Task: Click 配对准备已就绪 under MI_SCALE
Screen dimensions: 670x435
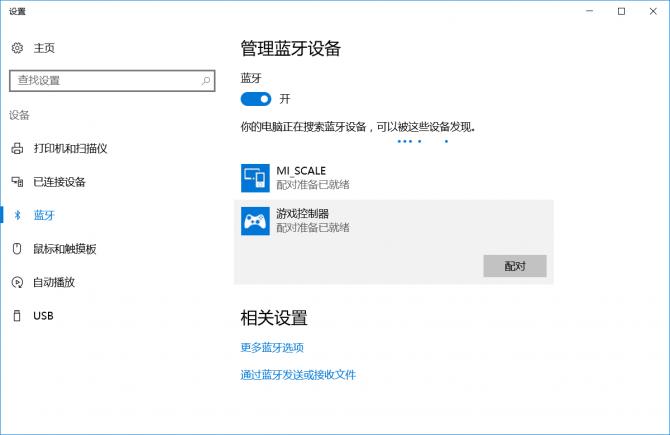Action: pos(313,185)
